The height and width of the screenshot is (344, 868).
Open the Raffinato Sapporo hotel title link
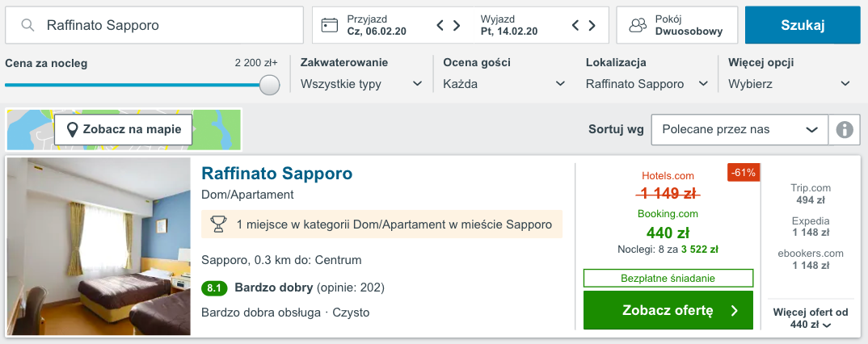276,174
